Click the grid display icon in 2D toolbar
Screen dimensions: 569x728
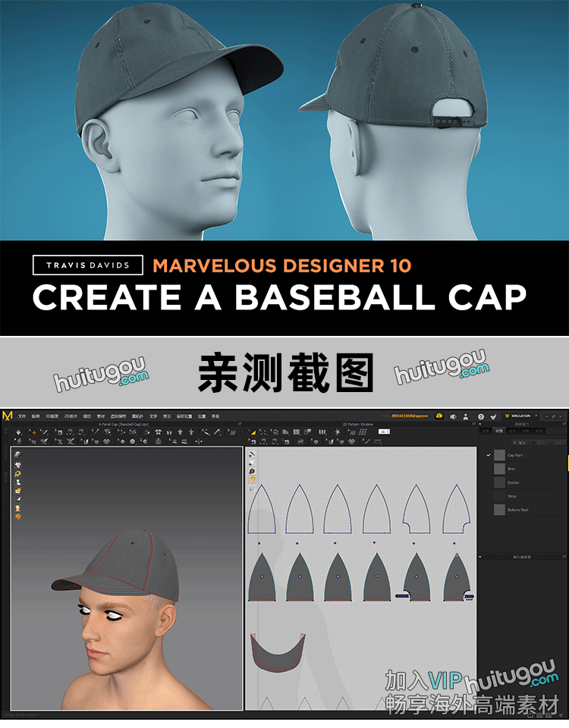click(x=363, y=431)
